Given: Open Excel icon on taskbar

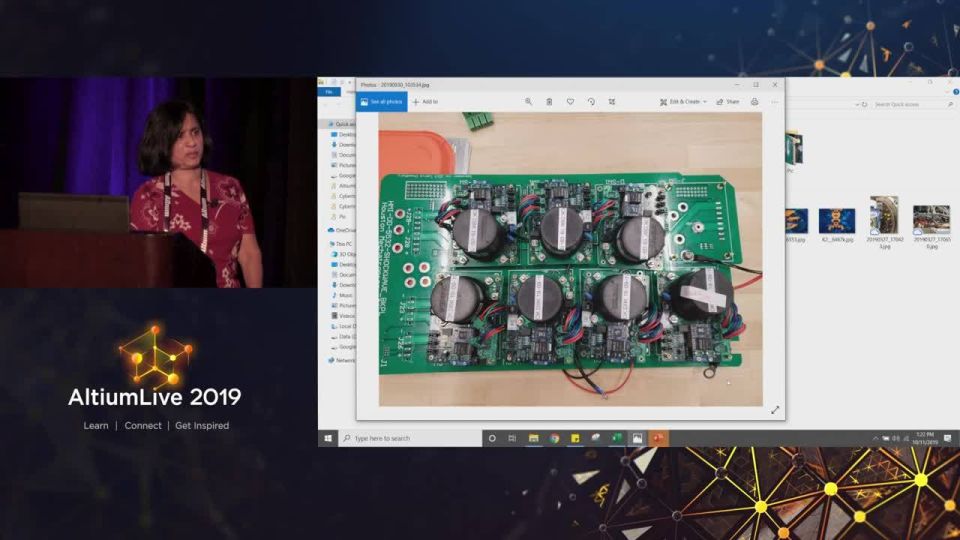Looking at the screenshot, I should pos(617,438).
